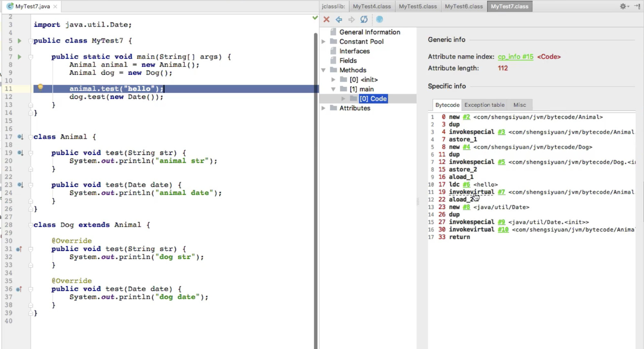Screen dimensions: 644x349
Task: Follow constant pool link #6 hello
Action: (x=466, y=185)
